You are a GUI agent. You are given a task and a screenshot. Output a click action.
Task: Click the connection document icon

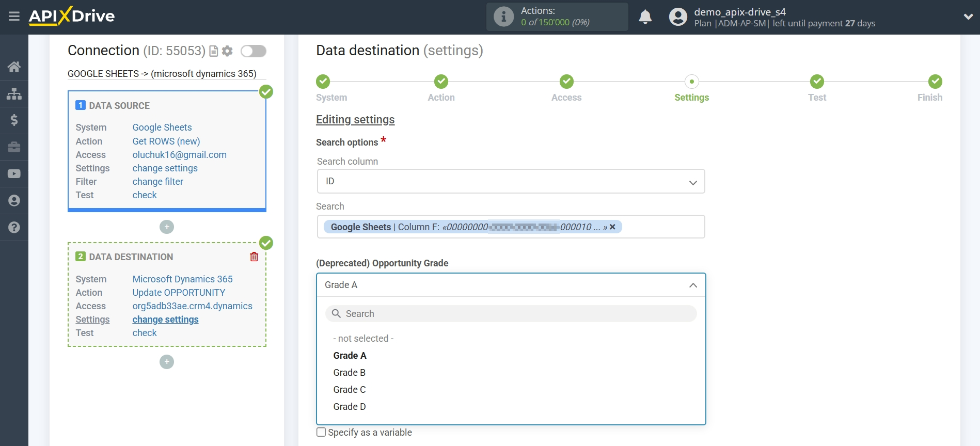(213, 51)
